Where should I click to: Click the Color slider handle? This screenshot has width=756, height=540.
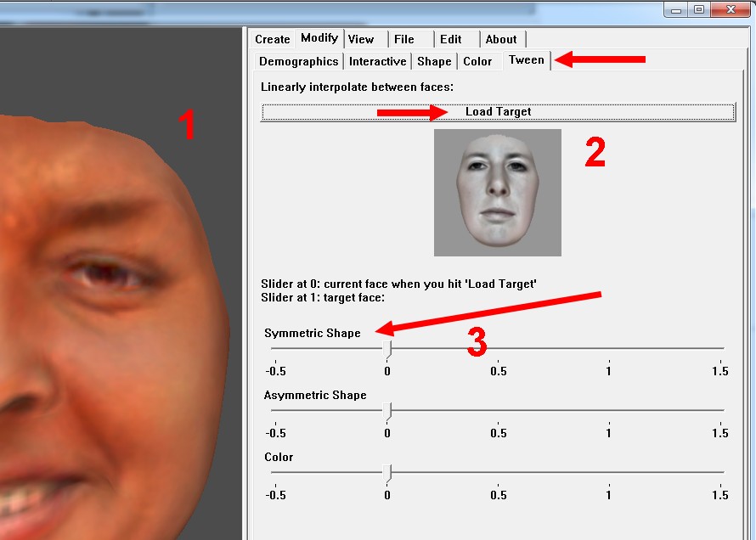(387, 473)
